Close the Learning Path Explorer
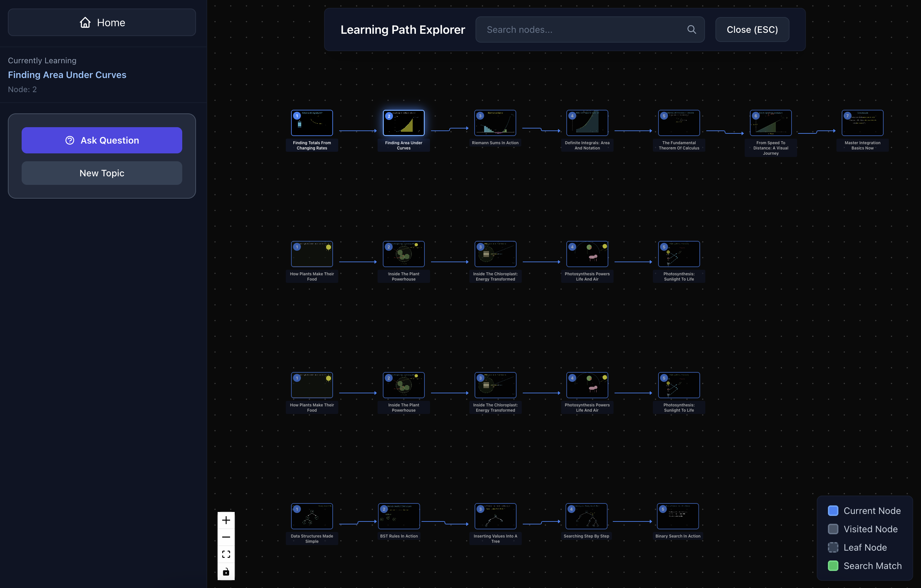Screen dimensions: 921x588 click(x=752, y=29)
